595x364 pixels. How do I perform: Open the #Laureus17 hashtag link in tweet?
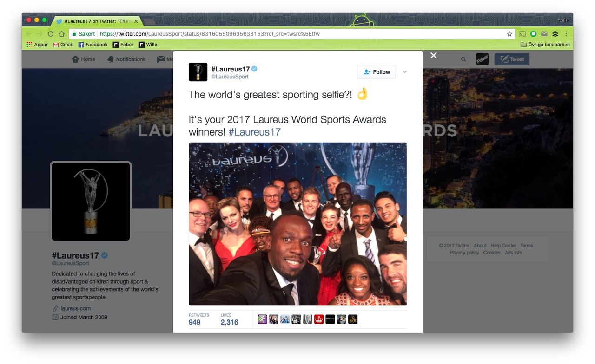click(255, 132)
